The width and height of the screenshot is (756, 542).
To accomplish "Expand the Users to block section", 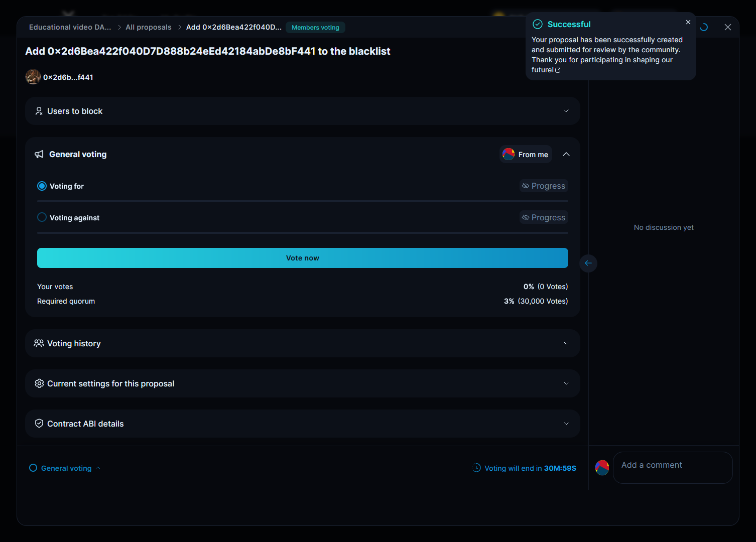I will coord(566,111).
